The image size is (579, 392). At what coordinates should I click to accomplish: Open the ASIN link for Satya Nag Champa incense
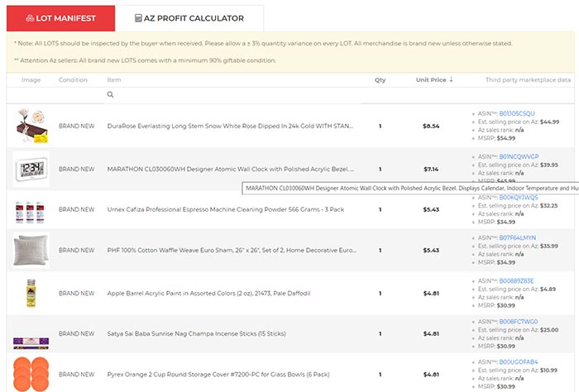coord(518,322)
